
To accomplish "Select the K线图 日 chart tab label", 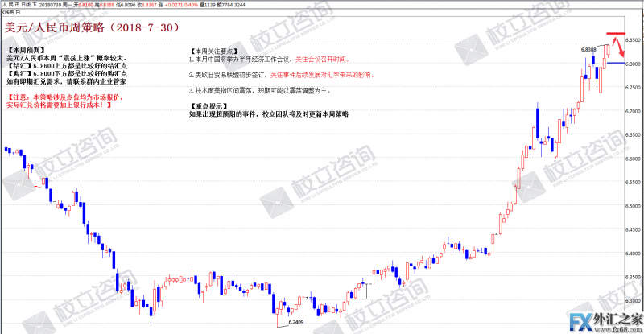I will pyautogui.click(x=11, y=12).
